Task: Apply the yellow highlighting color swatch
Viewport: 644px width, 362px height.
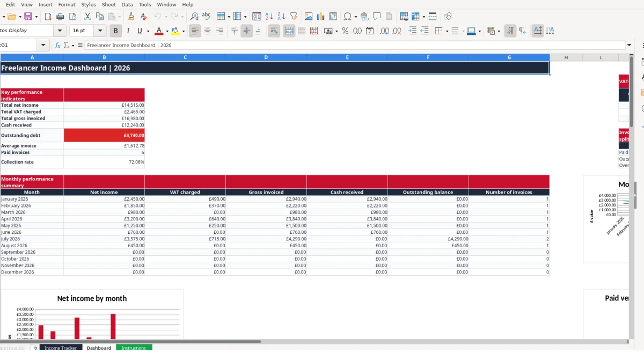Action: point(175,31)
